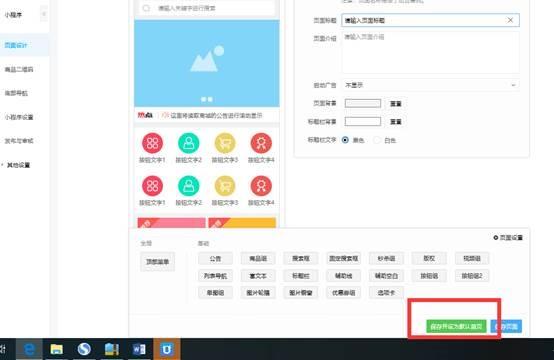The image size is (554, 360).
Task: Open 发布与审核 in the sidebar
Action: 19,141
